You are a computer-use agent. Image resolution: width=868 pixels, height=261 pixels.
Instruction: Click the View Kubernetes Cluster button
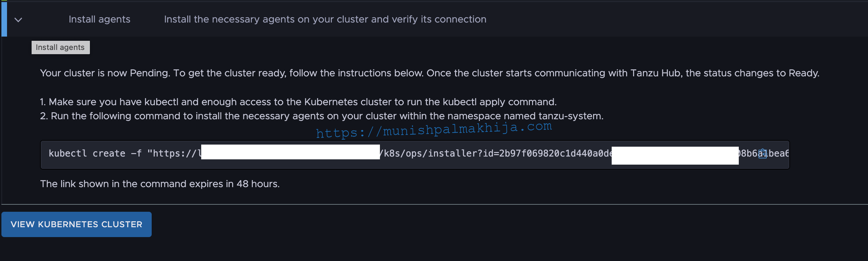(x=77, y=224)
